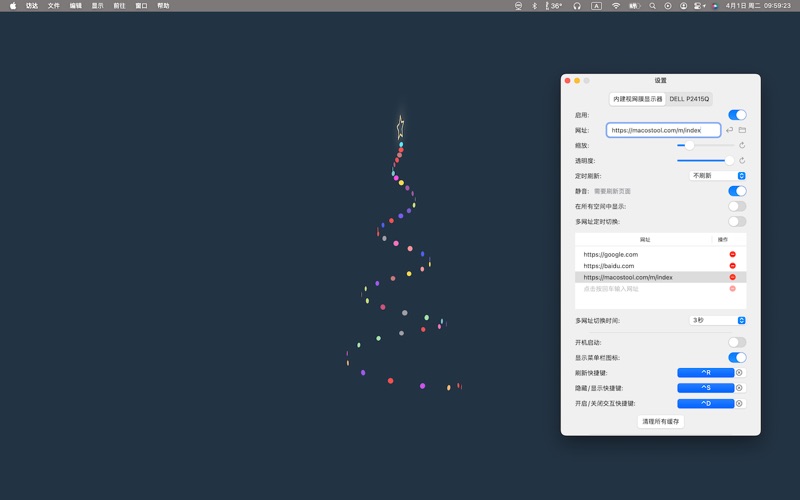Viewport: 800px width, 500px height.
Task: Open the local file folder icon
Action: [742, 130]
